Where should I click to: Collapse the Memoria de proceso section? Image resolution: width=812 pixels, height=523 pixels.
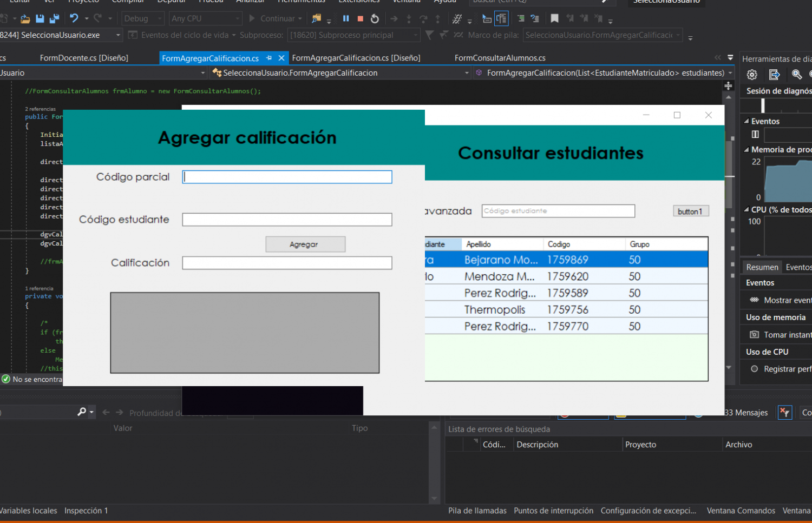[x=746, y=149]
